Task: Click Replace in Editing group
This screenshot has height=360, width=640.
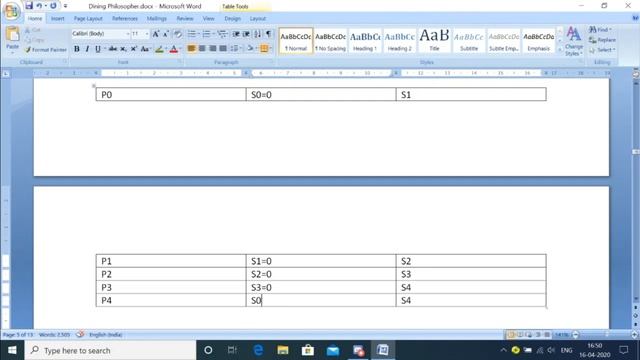Action: point(602,40)
